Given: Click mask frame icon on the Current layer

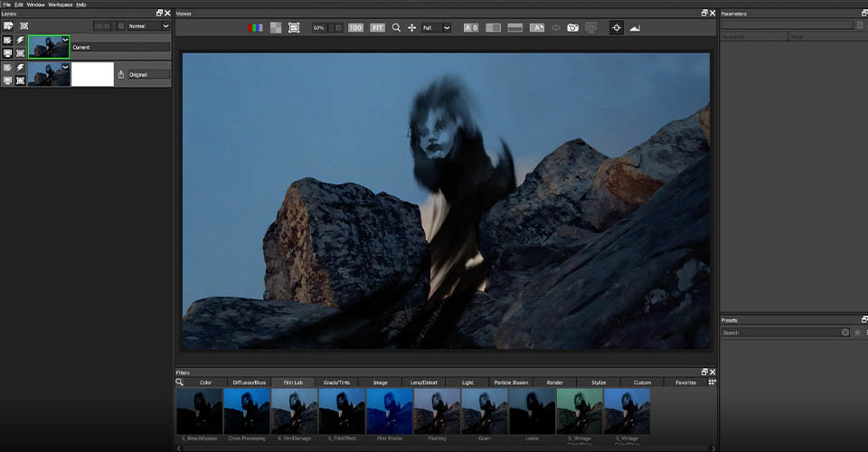Looking at the screenshot, I should tap(21, 53).
